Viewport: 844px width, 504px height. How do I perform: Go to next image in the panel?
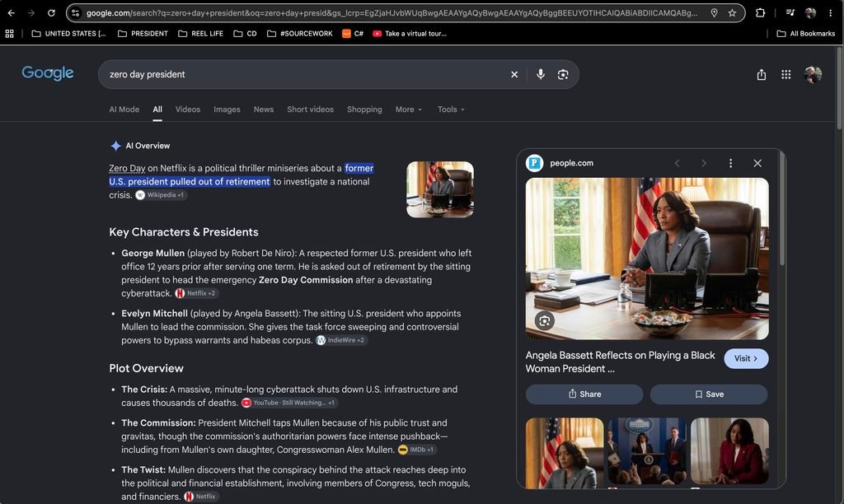[704, 163]
